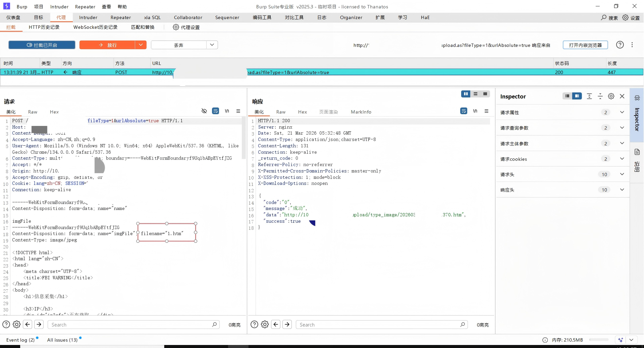Click 打开内嵌浏览器 button

point(585,45)
